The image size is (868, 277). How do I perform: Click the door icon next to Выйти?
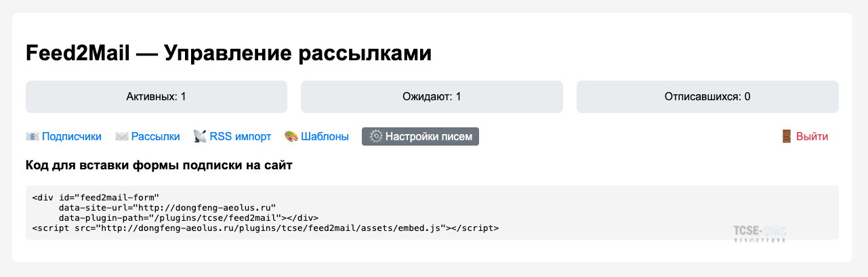tap(787, 137)
